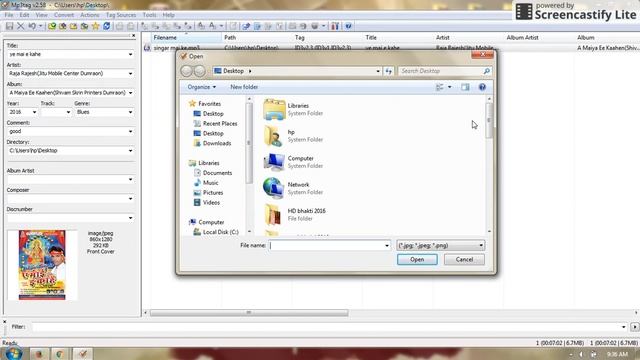Viewport: 640px width, 360px height.
Task: Click the Save tag icon in Mp3tag toolbar
Action: [9, 26]
